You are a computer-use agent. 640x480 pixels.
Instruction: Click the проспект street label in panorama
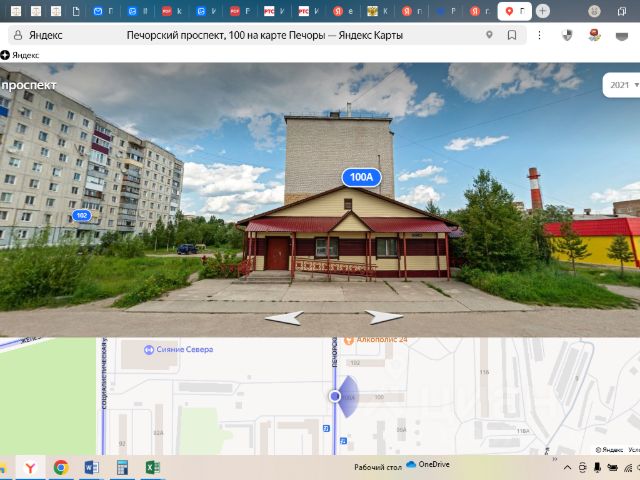29,85
